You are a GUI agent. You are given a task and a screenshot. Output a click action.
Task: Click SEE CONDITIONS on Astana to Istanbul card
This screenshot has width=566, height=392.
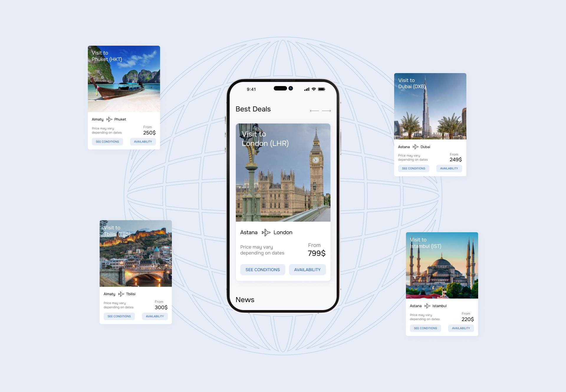(425, 328)
